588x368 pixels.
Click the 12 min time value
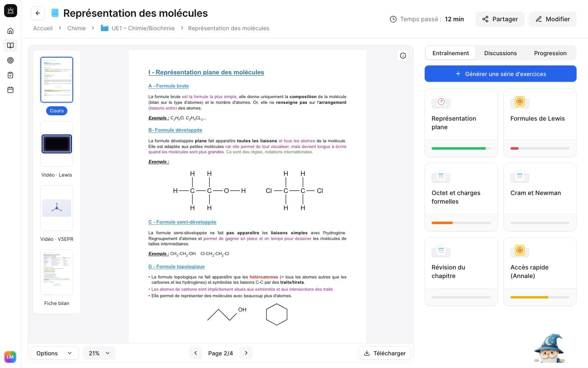(454, 19)
